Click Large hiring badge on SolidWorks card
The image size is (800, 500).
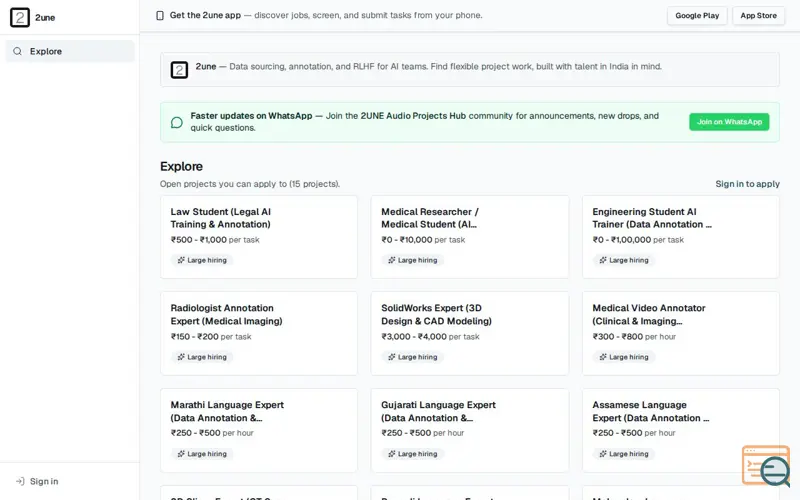click(412, 357)
